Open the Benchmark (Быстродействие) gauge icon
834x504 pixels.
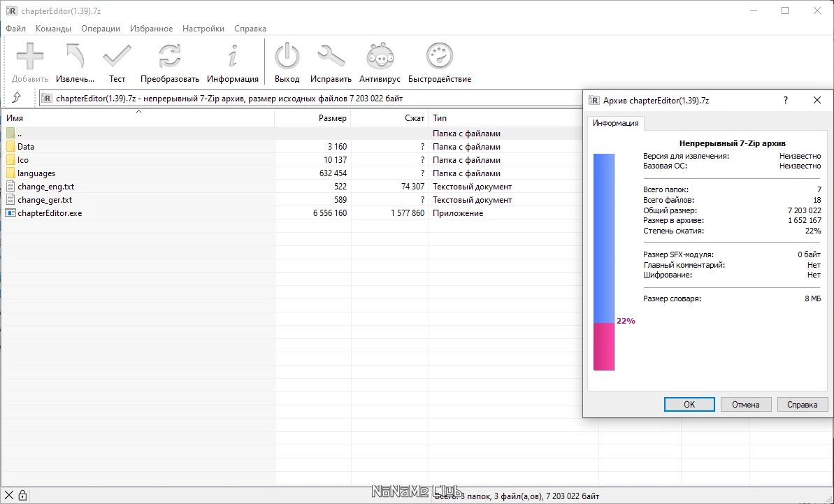tap(440, 57)
